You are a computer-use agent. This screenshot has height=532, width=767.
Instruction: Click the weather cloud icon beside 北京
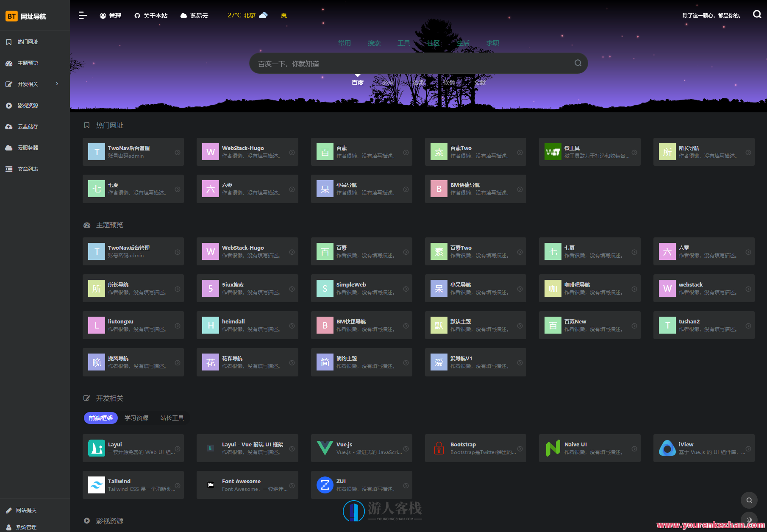click(263, 15)
